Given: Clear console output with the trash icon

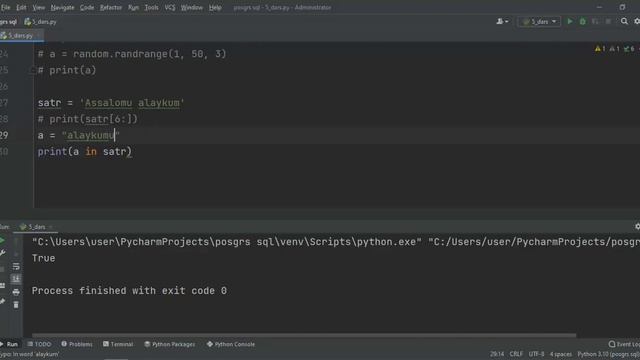Looking at the screenshot, I should [x=16, y=305].
